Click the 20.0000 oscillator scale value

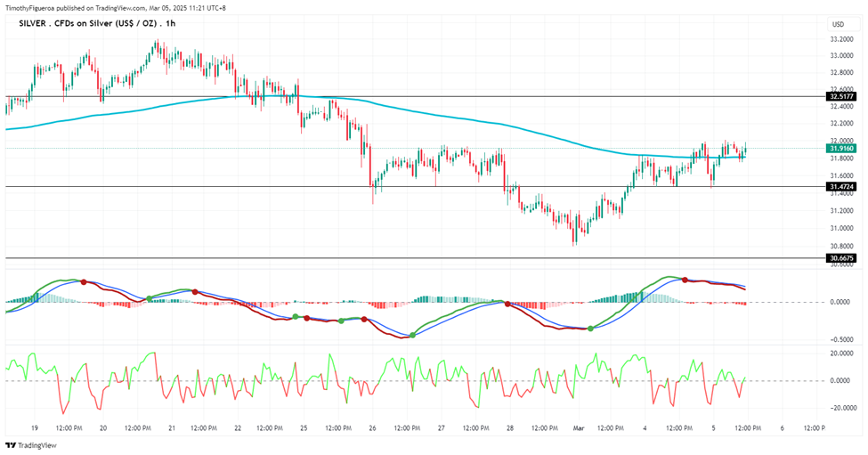[840, 353]
